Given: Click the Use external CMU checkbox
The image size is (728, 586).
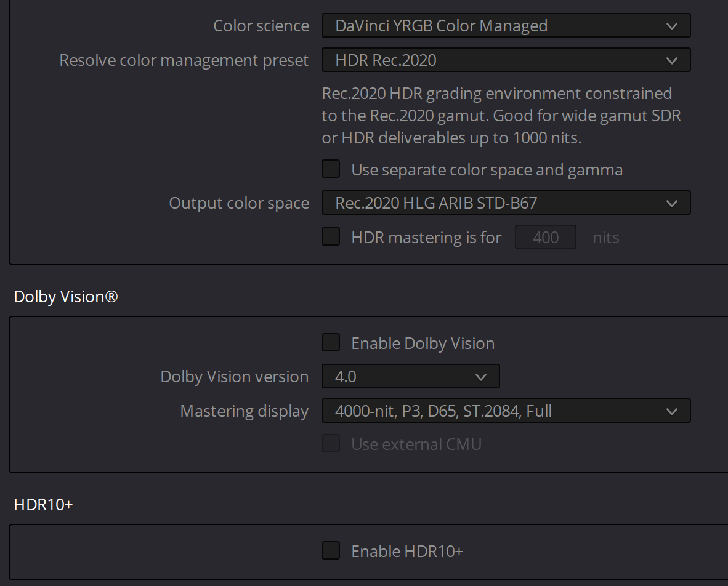Looking at the screenshot, I should 331,444.
